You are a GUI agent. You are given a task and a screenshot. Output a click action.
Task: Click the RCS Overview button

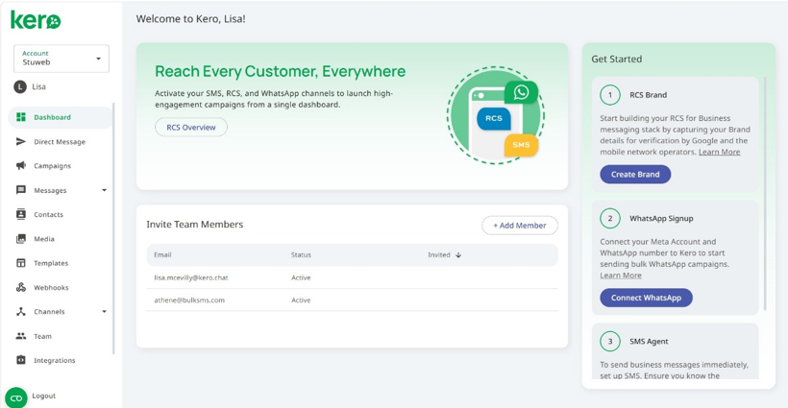191,127
